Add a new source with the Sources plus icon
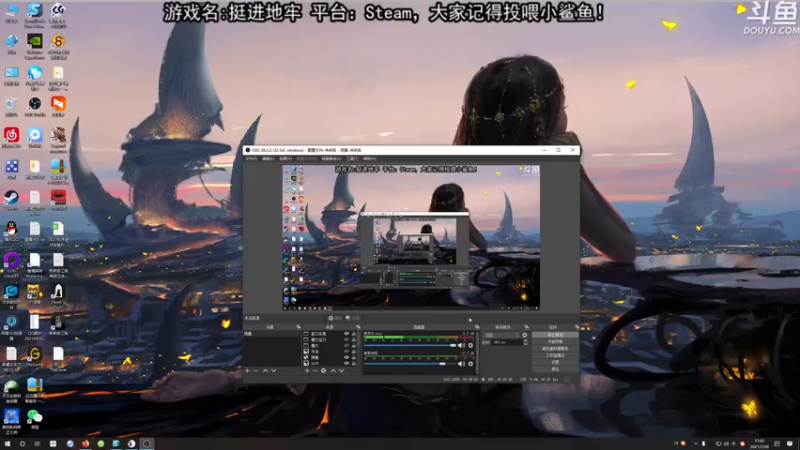800x450 pixels. pyautogui.click(x=307, y=370)
